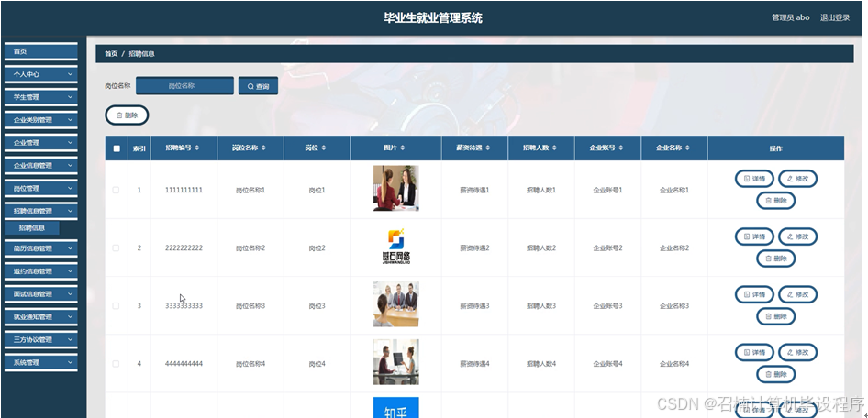The width and height of the screenshot is (868, 418).
Task: Sort by 招聘编号 column arrows
Action: 197,148
